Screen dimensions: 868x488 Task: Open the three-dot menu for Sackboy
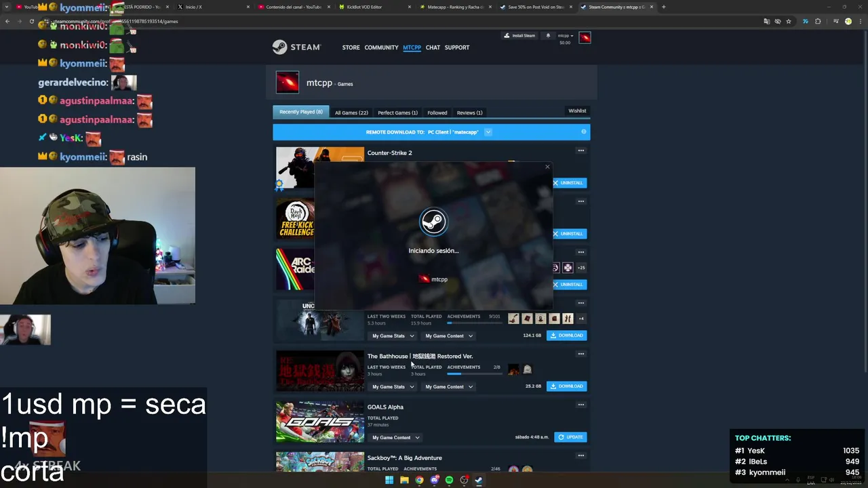click(x=580, y=455)
